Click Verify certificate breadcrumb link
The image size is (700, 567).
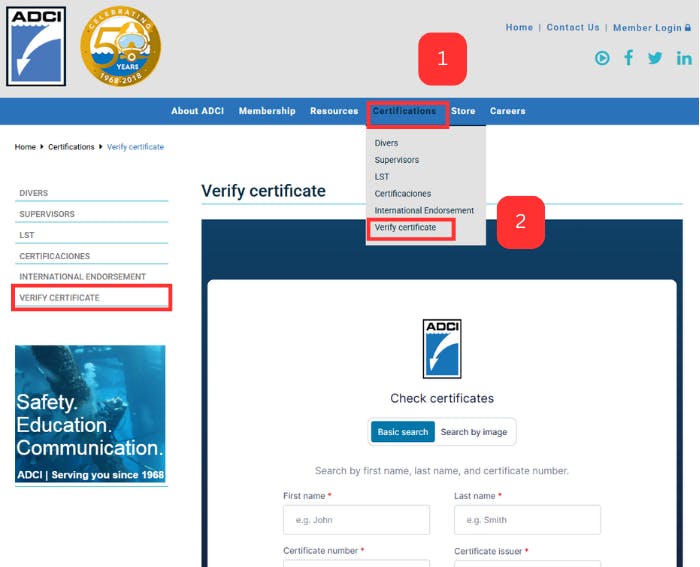(135, 147)
